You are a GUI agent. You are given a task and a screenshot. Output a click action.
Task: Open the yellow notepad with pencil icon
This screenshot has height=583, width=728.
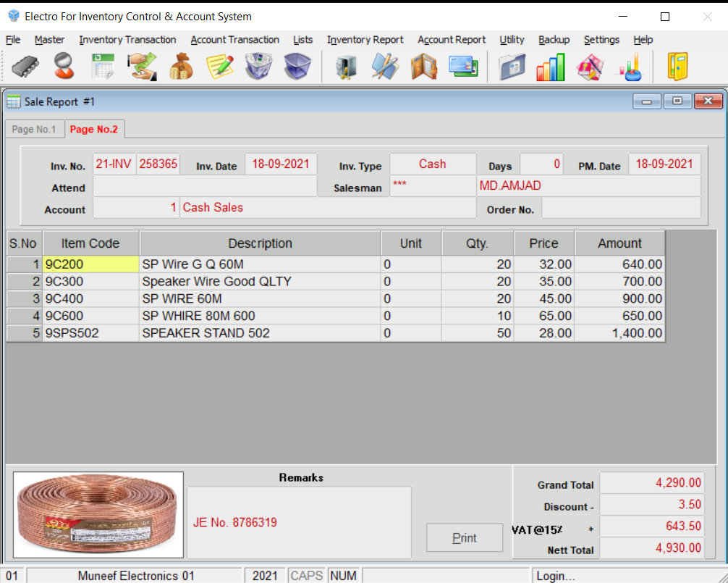[x=220, y=67]
